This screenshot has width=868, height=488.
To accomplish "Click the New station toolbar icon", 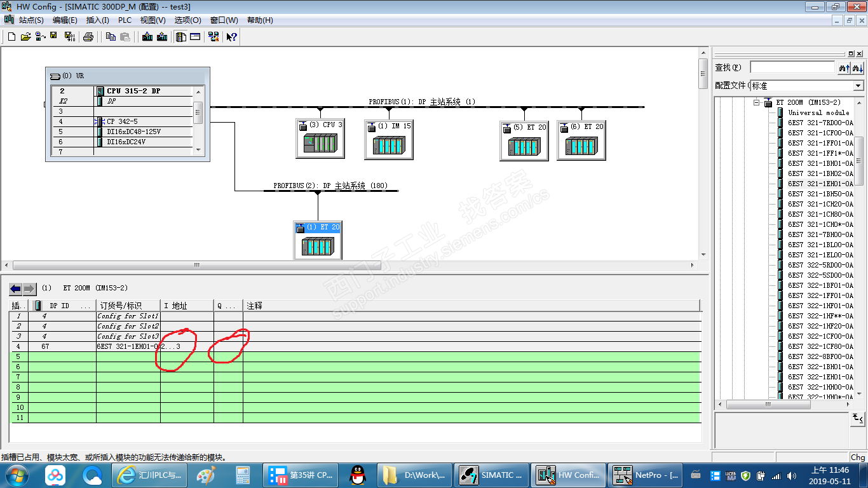I will click(11, 37).
